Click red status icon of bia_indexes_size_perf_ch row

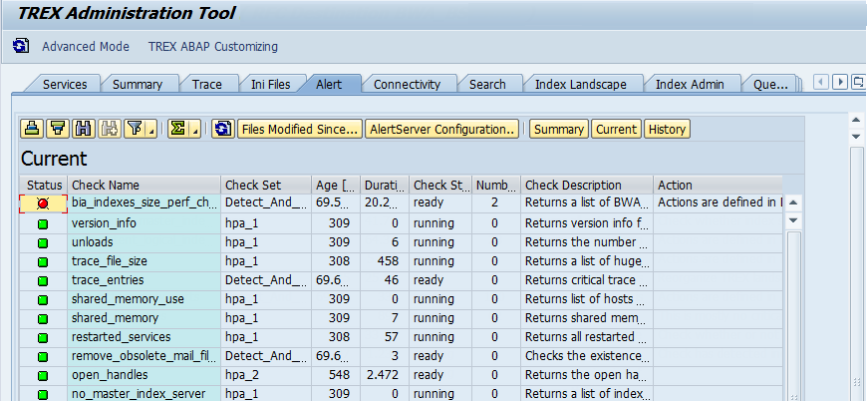click(43, 203)
